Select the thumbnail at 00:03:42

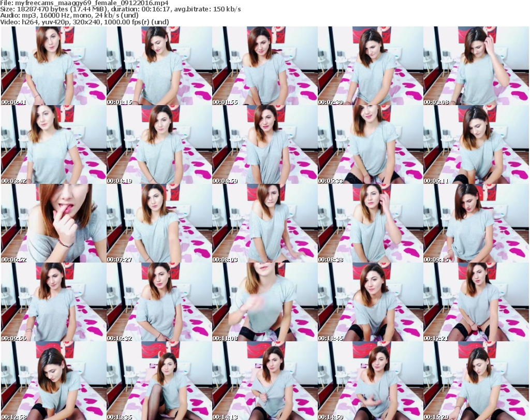(53, 144)
